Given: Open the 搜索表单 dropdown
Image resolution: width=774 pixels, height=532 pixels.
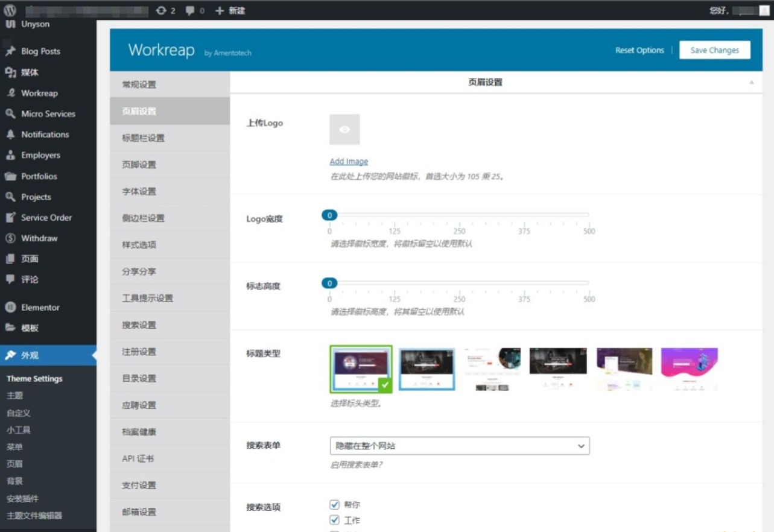Looking at the screenshot, I should tap(460, 446).
